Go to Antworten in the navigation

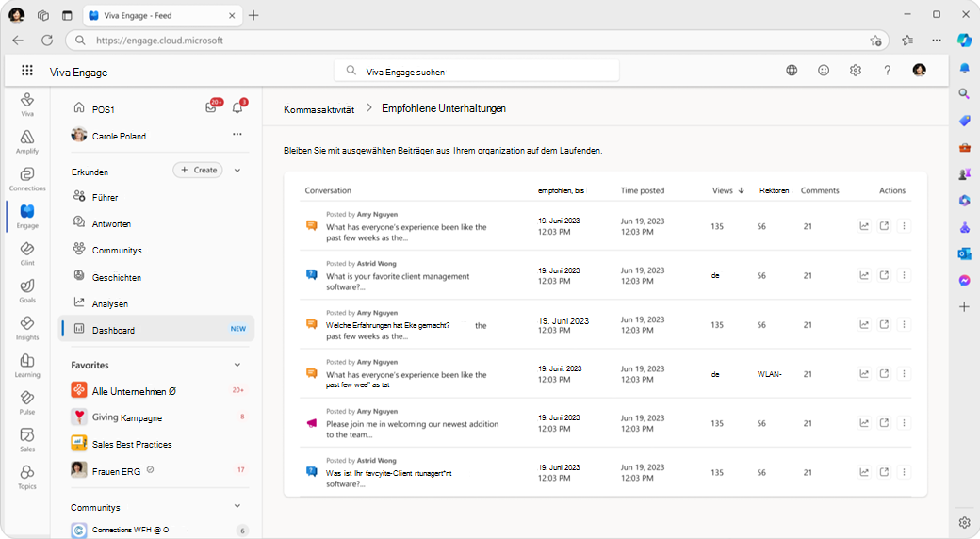[111, 223]
